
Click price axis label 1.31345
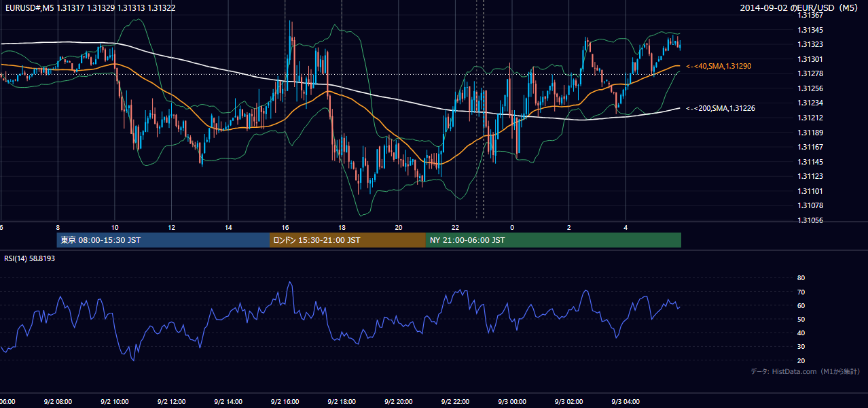(x=810, y=30)
